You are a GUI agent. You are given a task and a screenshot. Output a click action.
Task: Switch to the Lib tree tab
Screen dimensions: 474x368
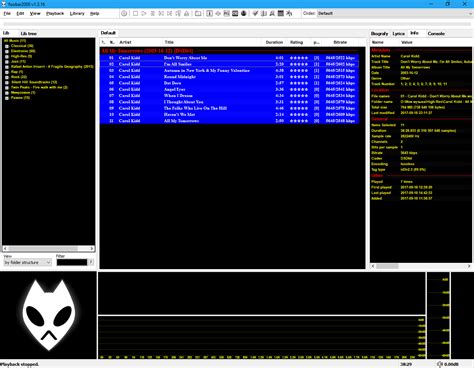click(x=28, y=34)
